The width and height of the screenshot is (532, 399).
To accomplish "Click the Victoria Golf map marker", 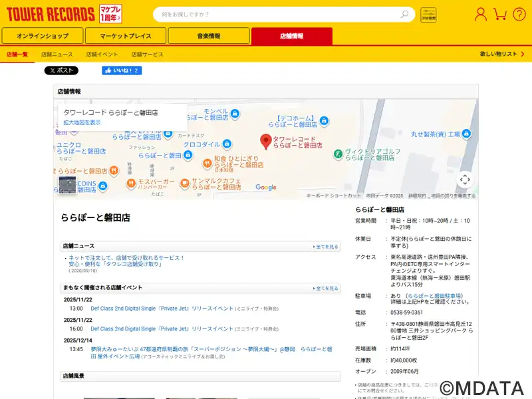I will click(338, 154).
